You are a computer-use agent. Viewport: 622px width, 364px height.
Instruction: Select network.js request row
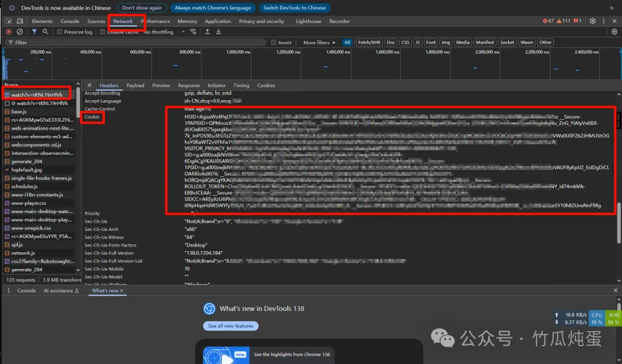[x=39, y=253]
